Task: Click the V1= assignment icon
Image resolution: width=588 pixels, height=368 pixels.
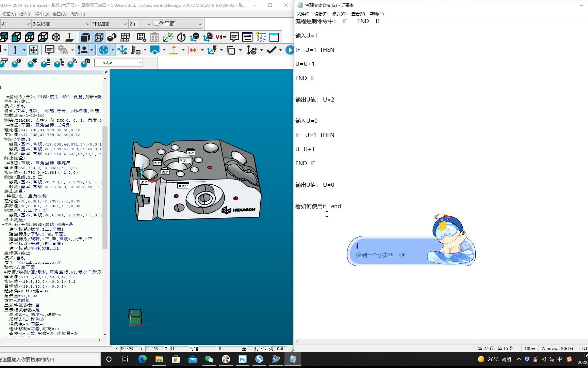Action: click(x=221, y=37)
